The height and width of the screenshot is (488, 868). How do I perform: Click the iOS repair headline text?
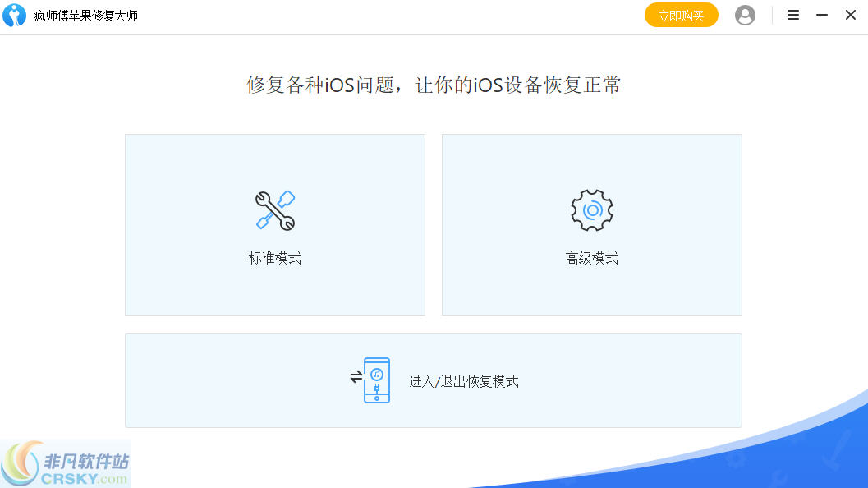433,85
